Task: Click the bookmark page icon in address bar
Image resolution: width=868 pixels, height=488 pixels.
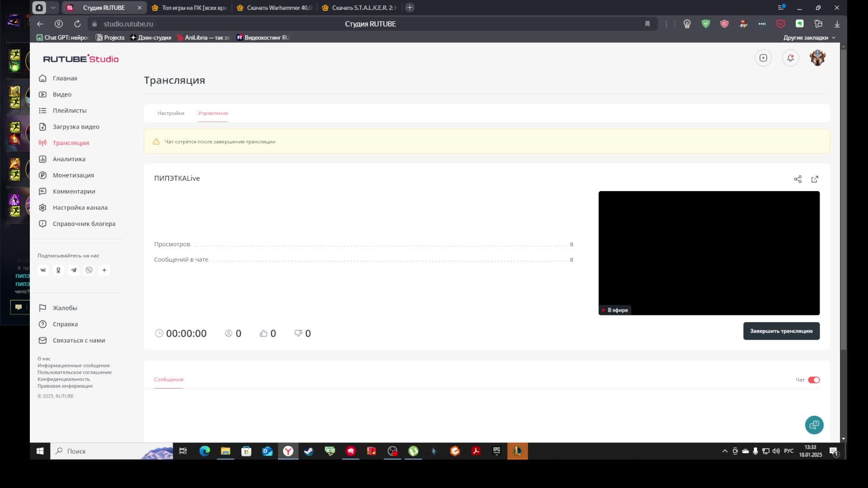Action: [647, 24]
